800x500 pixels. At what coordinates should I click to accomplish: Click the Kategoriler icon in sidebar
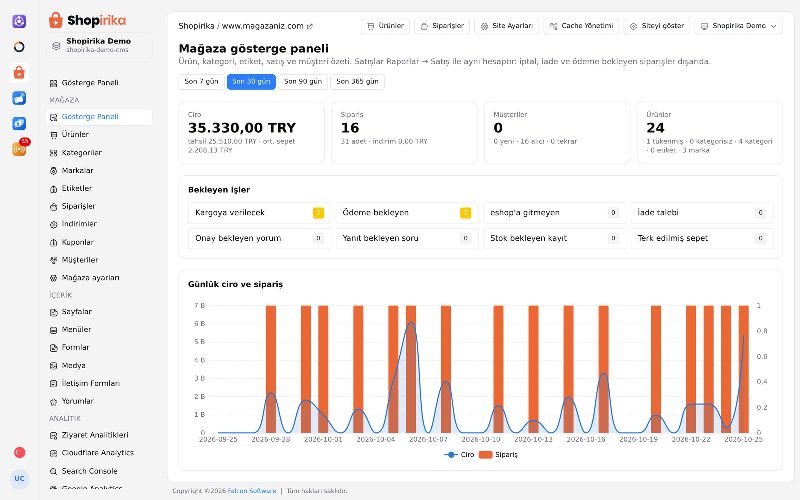(54, 153)
